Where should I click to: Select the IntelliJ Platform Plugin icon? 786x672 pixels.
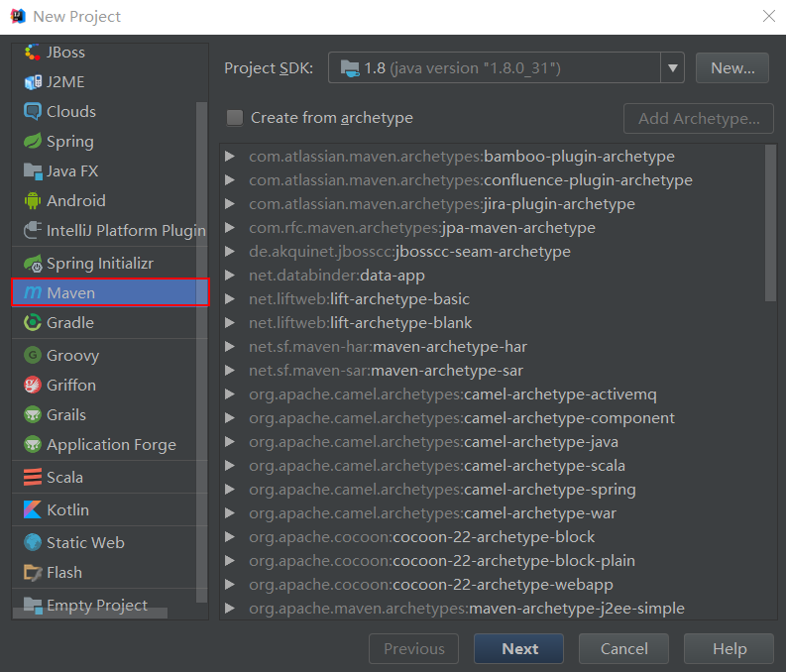(x=33, y=231)
